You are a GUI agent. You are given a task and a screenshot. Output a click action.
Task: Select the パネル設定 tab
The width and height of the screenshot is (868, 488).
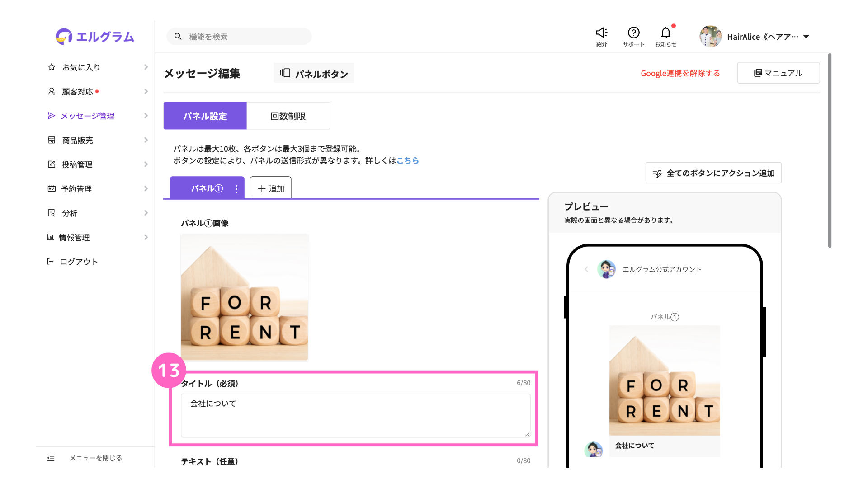tap(205, 116)
